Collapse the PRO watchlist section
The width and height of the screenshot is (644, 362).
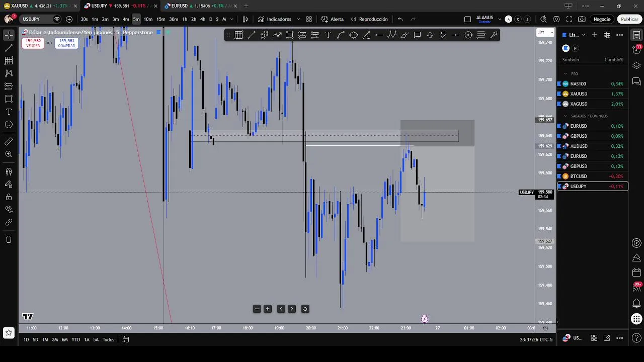point(566,74)
